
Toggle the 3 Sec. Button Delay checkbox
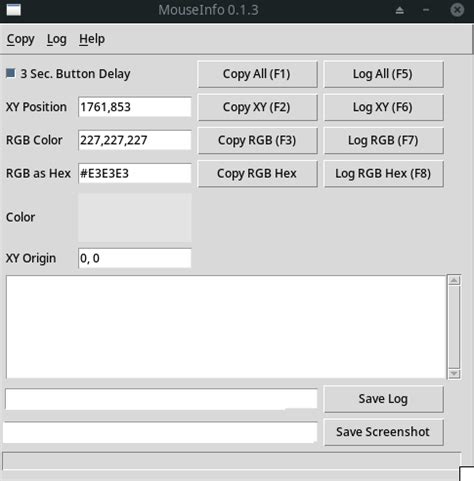pyautogui.click(x=11, y=73)
